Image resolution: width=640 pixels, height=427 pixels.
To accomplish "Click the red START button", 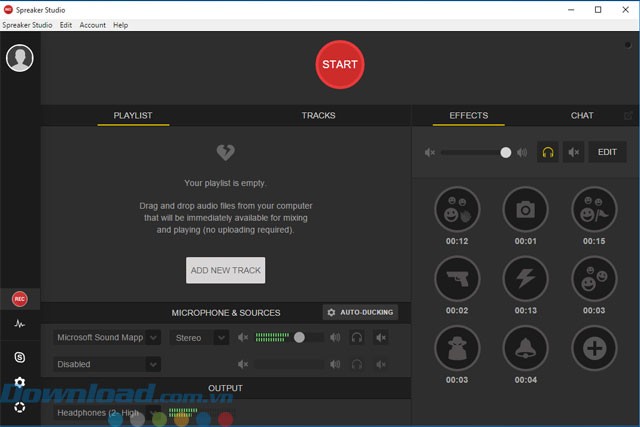I will (x=340, y=64).
